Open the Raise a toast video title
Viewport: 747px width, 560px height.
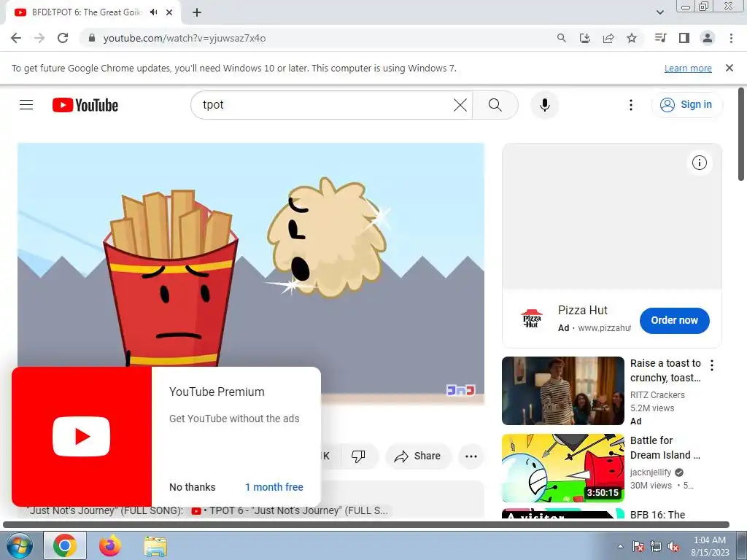pyautogui.click(x=665, y=370)
